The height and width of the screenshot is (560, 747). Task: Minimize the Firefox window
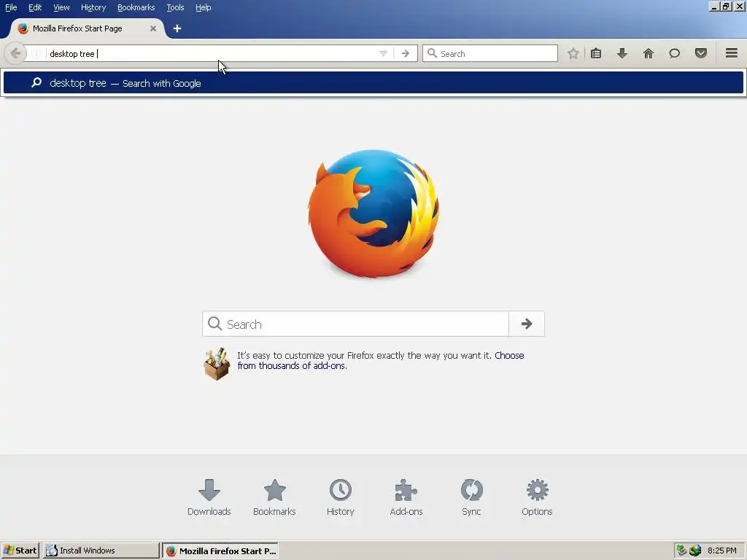pyautogui.click(x=714, y=6)
